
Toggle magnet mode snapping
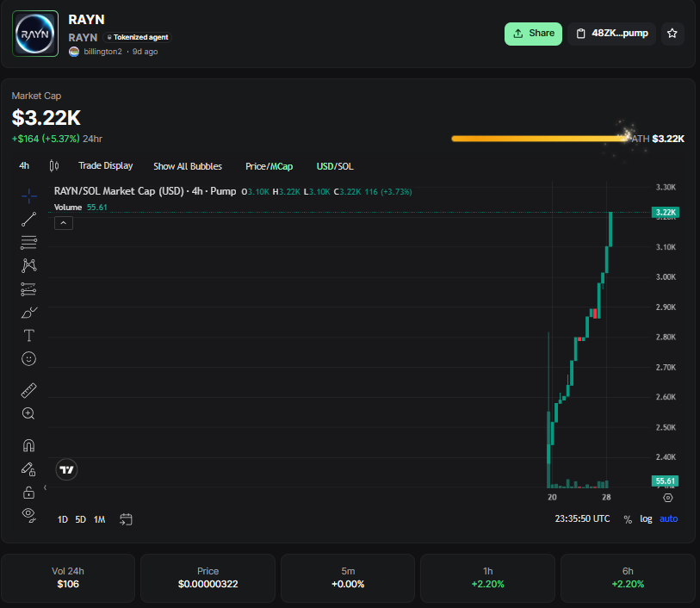click(29, 445)
